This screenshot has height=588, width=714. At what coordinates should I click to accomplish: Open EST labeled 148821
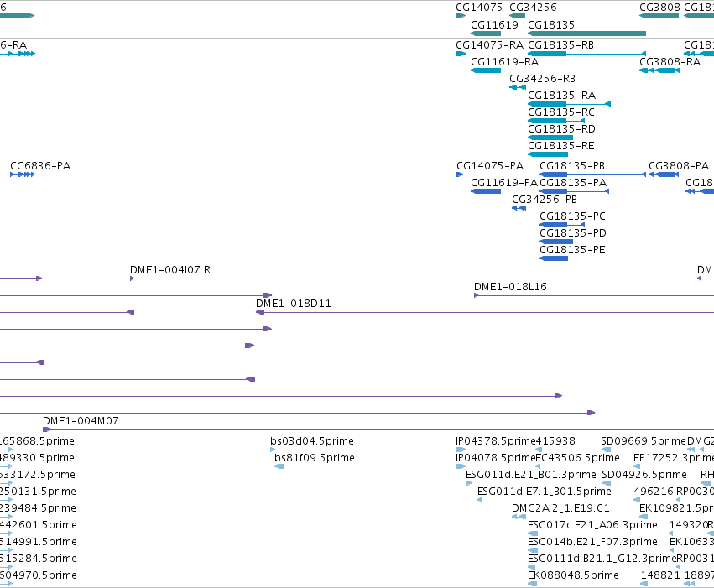(x=644, y=584)
